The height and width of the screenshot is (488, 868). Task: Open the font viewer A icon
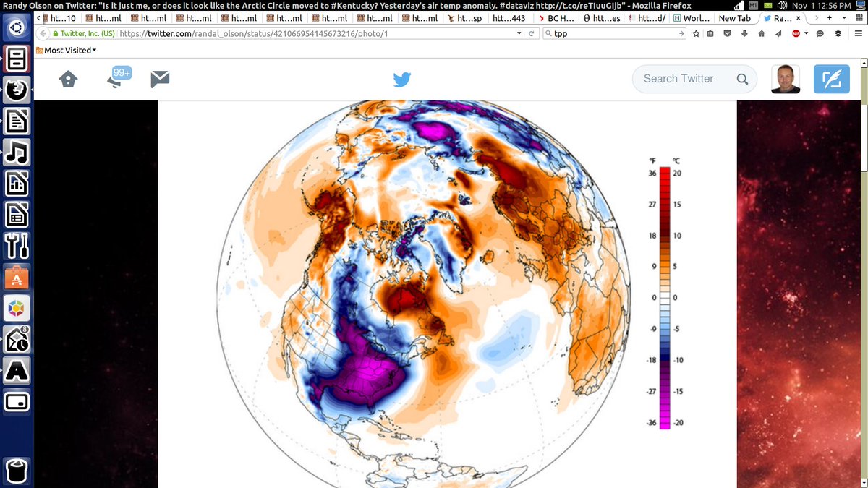tap(17, 370)
